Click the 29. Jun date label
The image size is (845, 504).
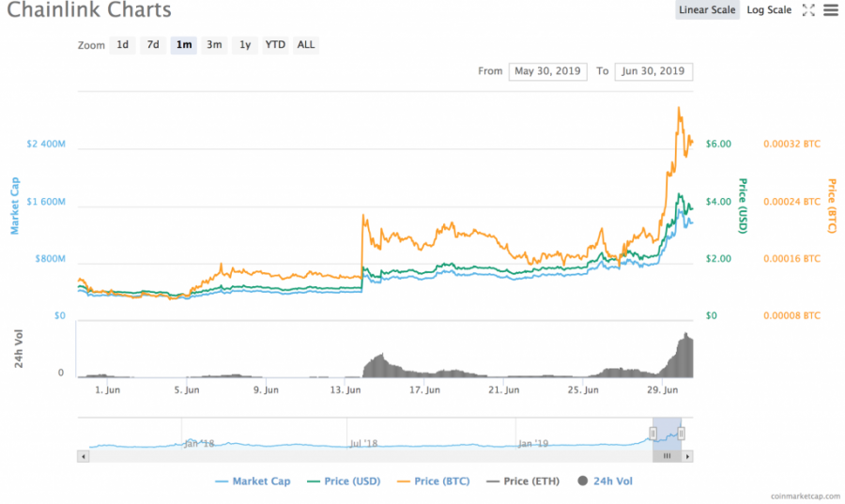662,389
